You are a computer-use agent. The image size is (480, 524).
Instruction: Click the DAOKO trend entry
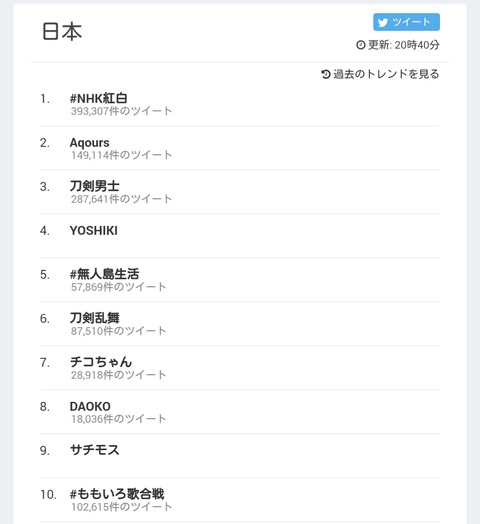click(x=90, y=406)
